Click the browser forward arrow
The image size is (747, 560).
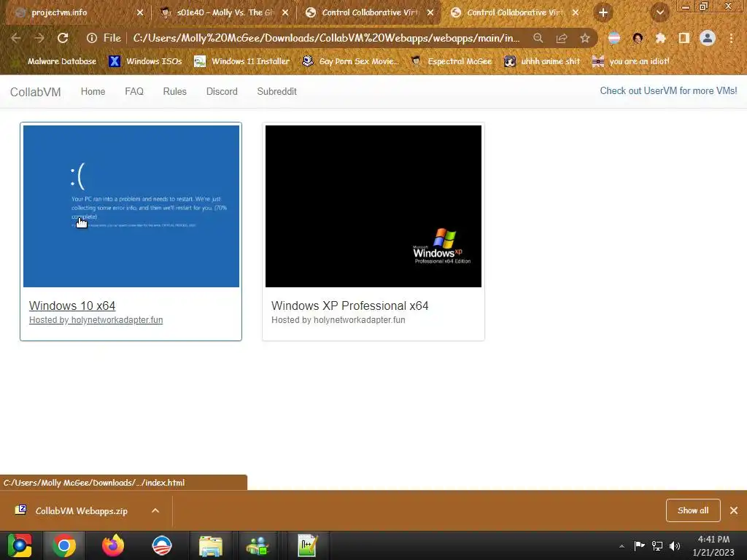tap(39, 38)
